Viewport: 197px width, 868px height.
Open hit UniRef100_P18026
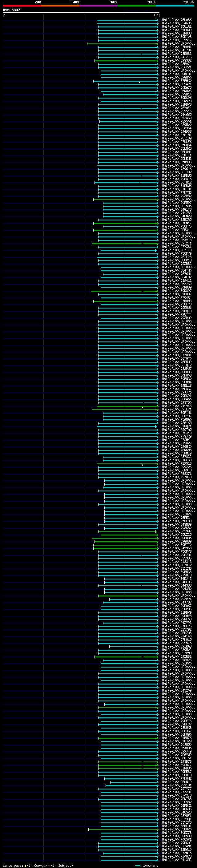click(177, 660)
